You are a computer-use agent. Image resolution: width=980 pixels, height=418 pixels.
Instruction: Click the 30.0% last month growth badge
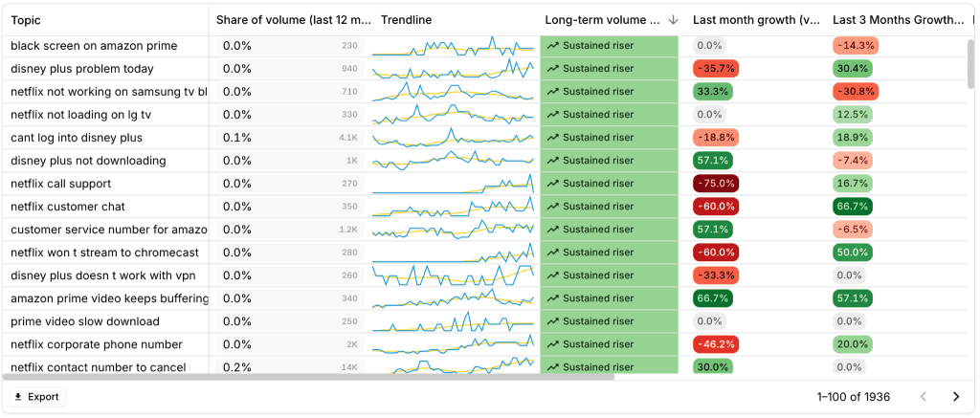(712, 367)
